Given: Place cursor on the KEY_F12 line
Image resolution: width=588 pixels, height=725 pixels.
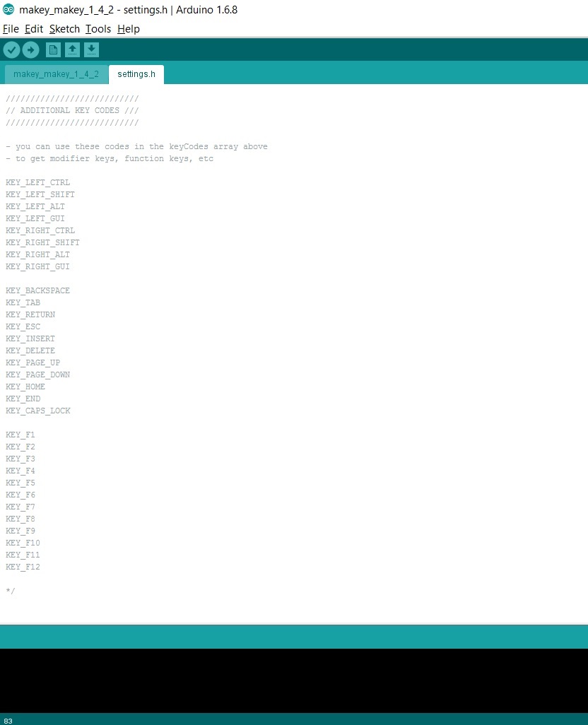Looking at the screenshot, I should (x=23, y=567).
